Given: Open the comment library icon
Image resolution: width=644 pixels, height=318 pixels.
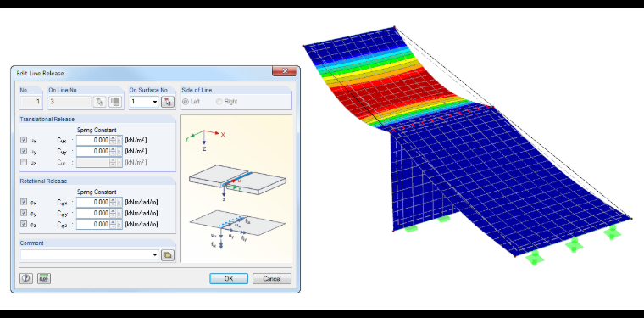Looking at the screenshot, I should (x=168, y=255).
